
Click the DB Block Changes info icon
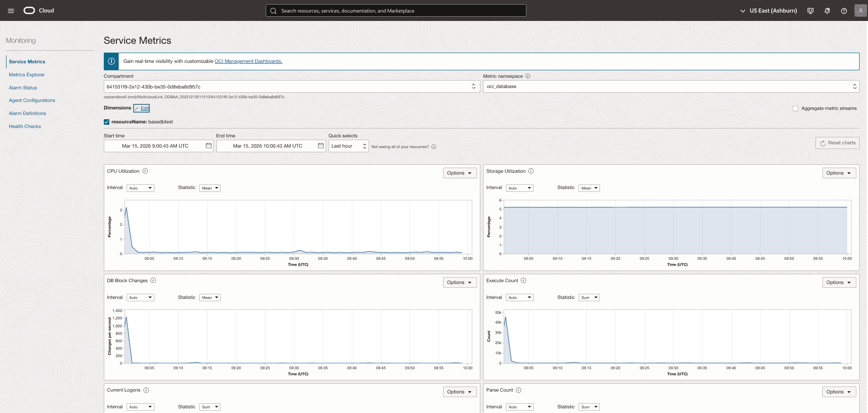click(x=153, y=280)
